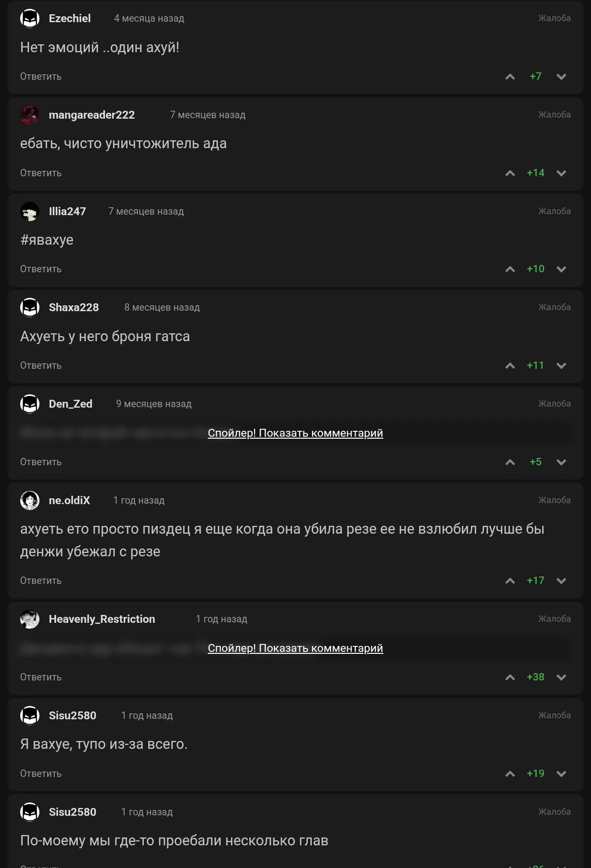
Task: Downvote Sisu2580's 'Я вахуе' comment
Action: point(561,774)
